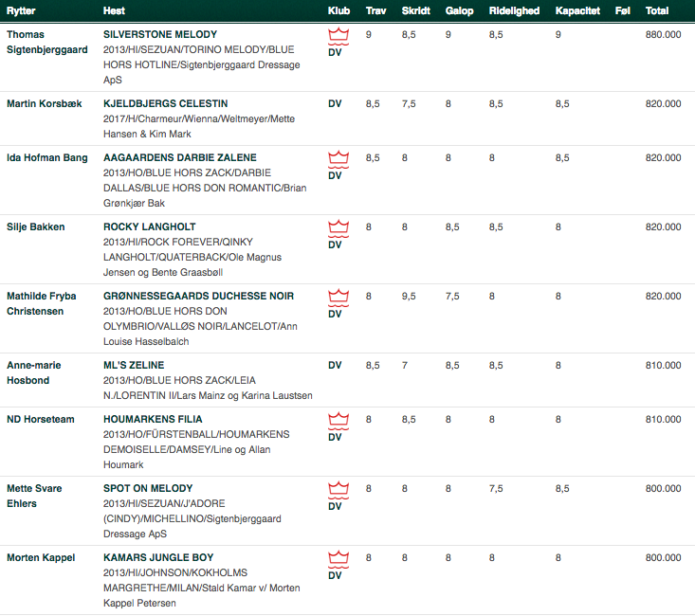The height and width of the screenshot is (616, 695).
Task: Select the crown icon for SPOT ON MELODY
Action: click(x=338, y=490)
